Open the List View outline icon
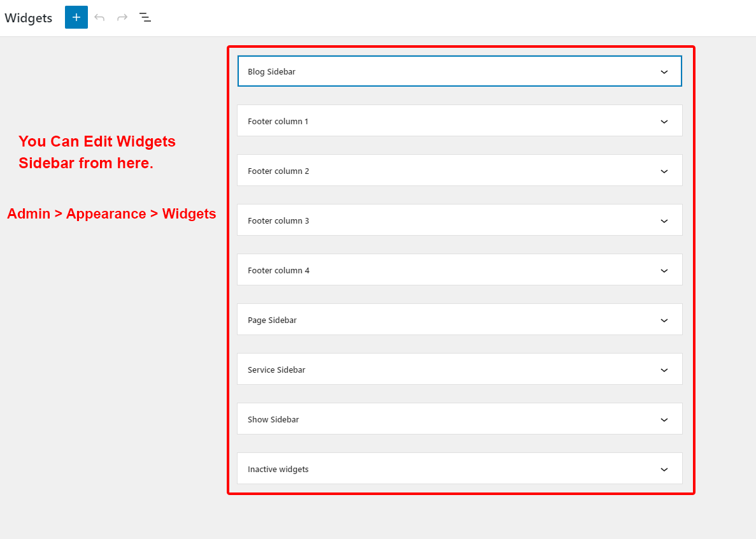Image resolution: width=756 pixels, height=539 pixels. tap(145, 17)
